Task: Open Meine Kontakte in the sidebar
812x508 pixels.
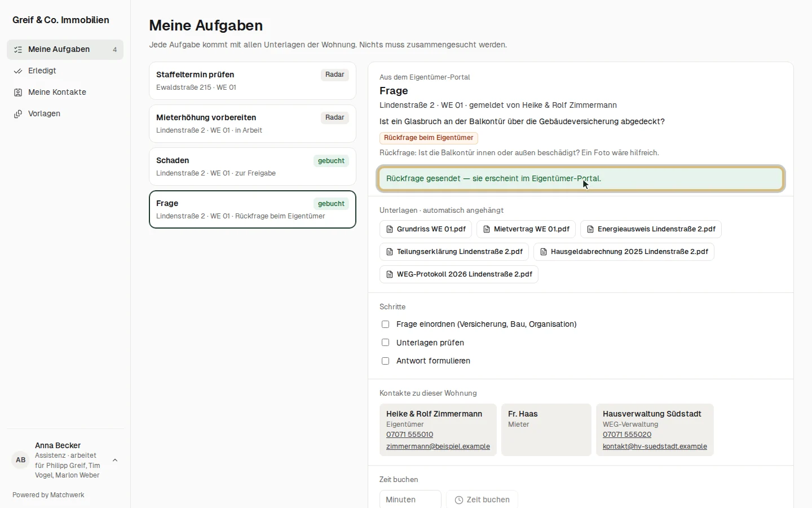Action: click(65, 93)
